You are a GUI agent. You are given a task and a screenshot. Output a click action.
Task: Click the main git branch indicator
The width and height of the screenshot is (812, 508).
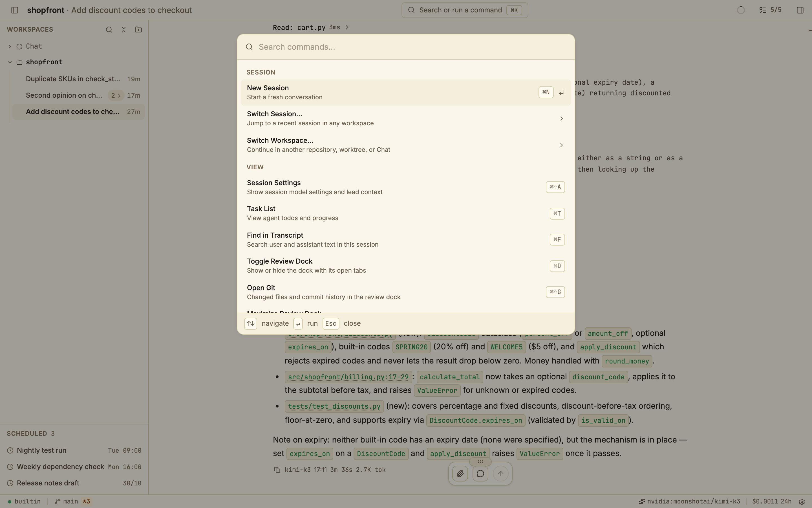click(x=72, y=501)
